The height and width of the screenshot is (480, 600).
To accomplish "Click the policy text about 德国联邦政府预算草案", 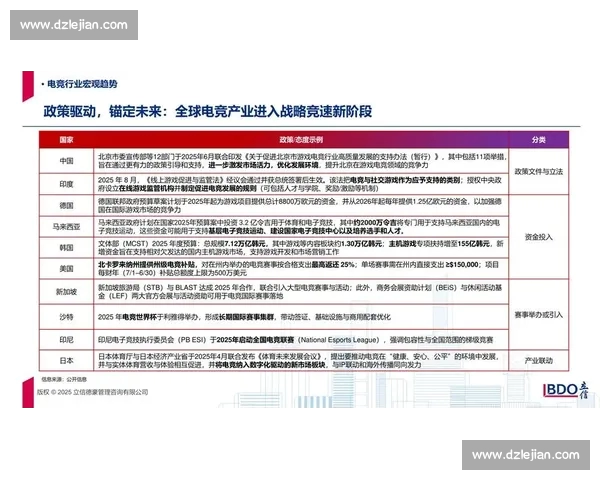I will (x=300, y=206).
